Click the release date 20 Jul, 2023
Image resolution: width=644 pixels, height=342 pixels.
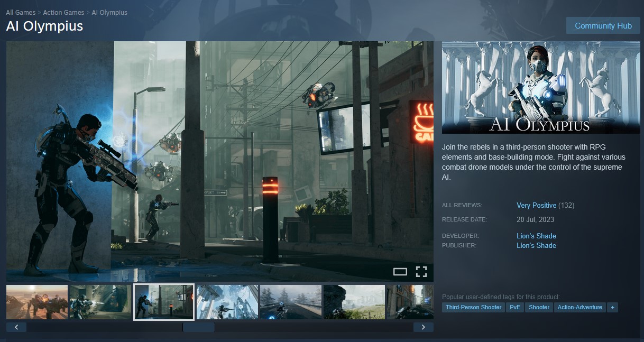click(535, 219)
